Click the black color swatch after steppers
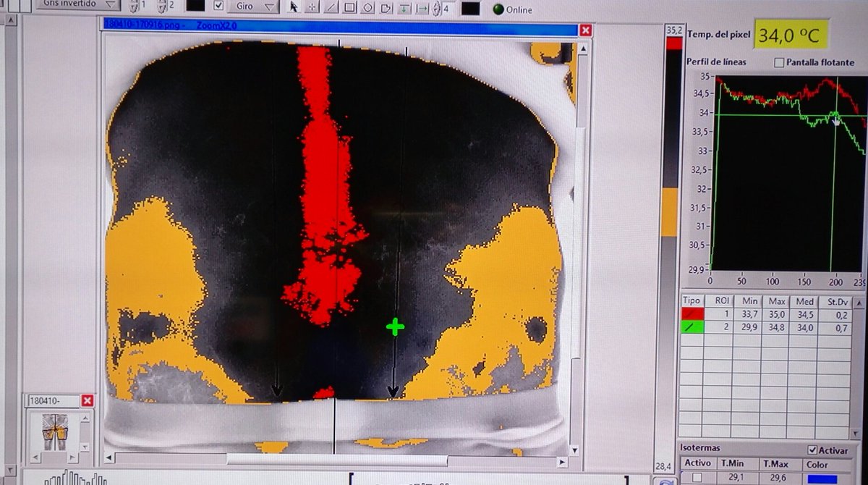The image size is (868, 485). (195, 5)
